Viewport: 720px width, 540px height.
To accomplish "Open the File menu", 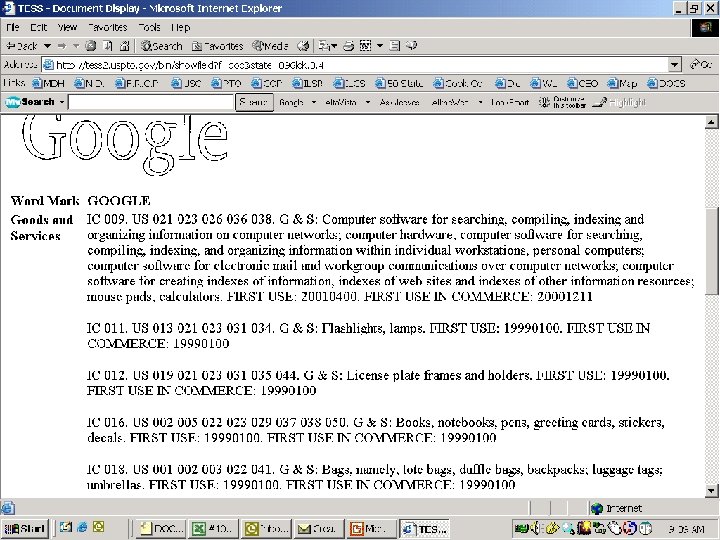I will pos(13,28).
